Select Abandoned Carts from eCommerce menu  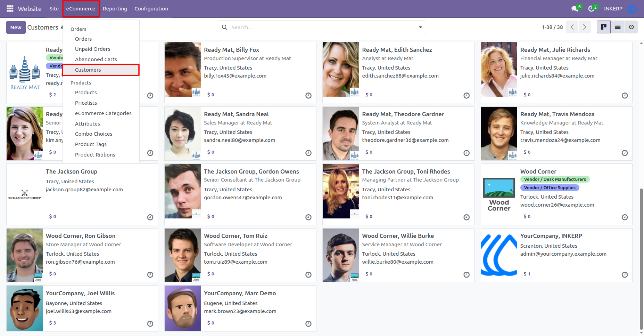point(96,59)
